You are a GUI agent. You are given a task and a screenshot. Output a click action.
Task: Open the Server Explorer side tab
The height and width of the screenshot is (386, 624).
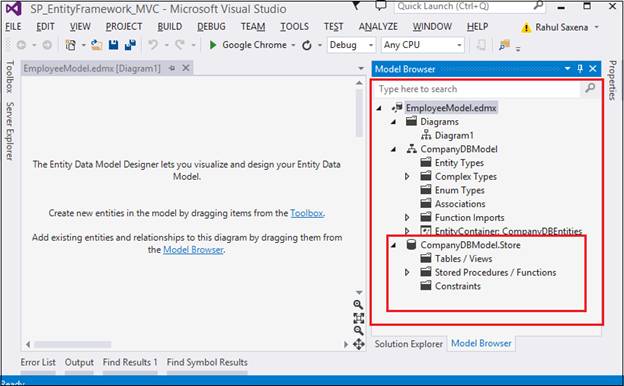(x=10, y=131)
